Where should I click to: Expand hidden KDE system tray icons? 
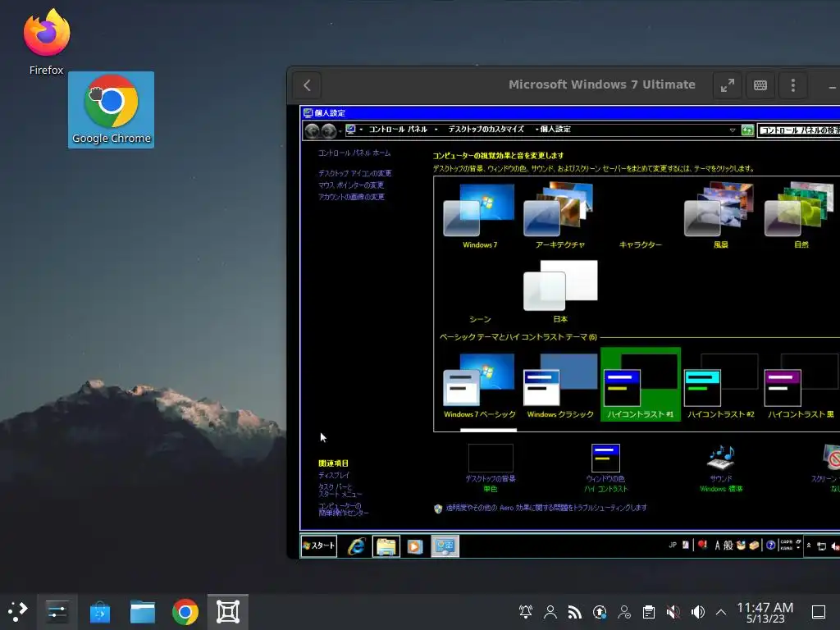pyautogui.click(x=721, y=612)
